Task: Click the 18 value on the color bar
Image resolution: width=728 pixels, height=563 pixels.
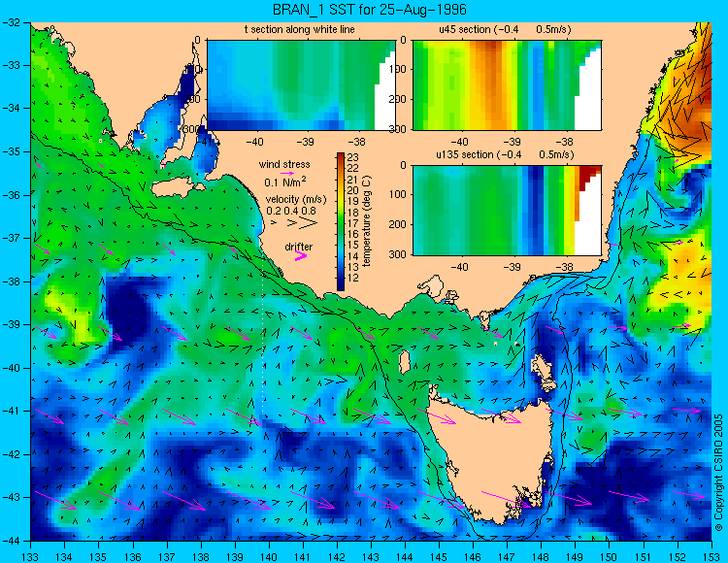Action: pyautogui.click(x=353, y=213)
